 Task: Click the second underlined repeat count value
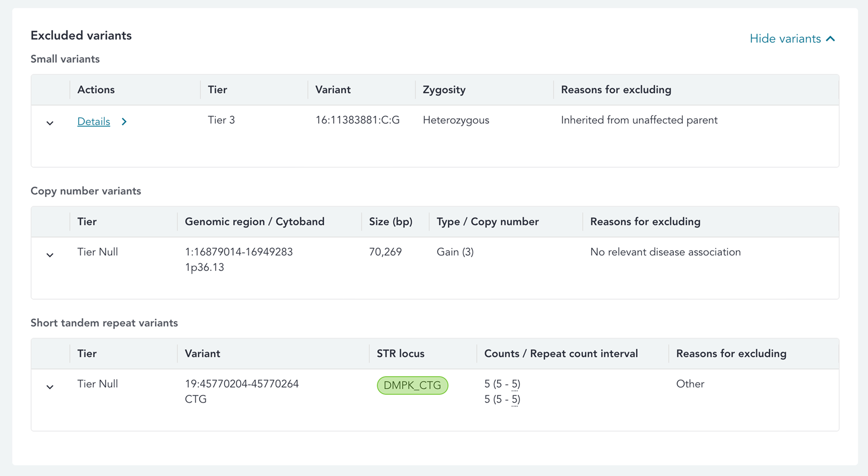tap(515, 399)
